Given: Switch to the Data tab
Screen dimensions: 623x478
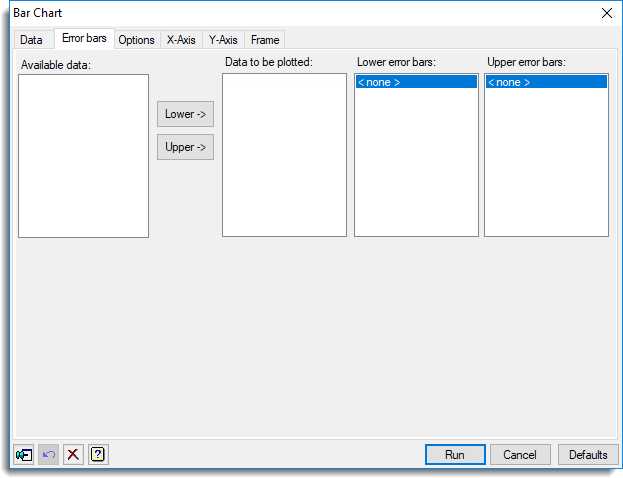Looking at the screenshot, I should coord(31,40).
